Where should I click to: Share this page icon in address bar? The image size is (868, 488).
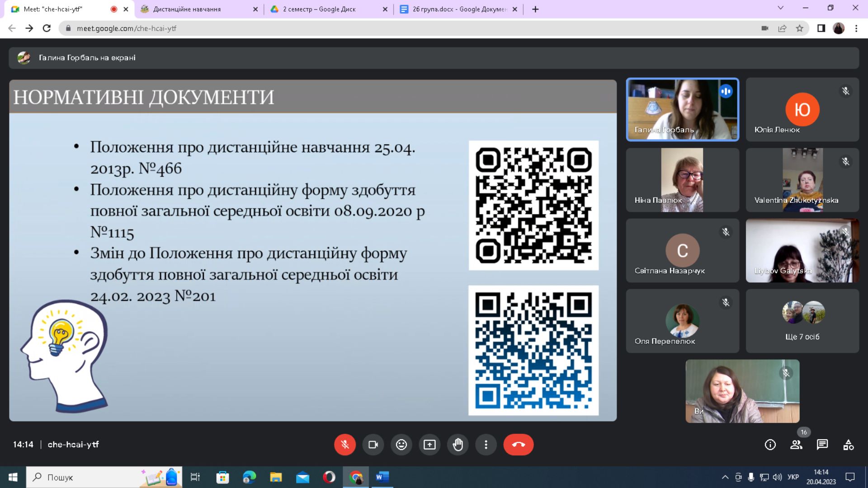(782, 28)
